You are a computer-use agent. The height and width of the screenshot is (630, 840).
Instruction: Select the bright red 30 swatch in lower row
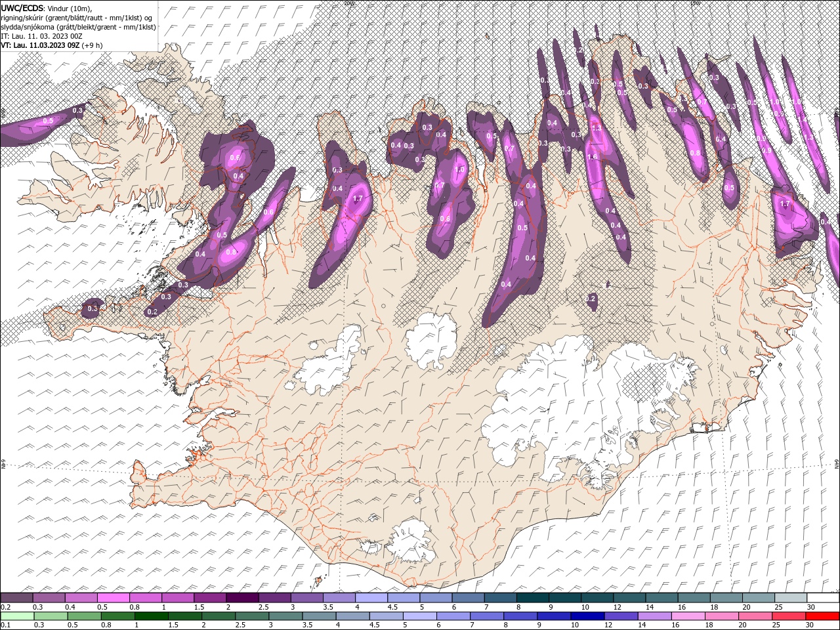[823, 616]
